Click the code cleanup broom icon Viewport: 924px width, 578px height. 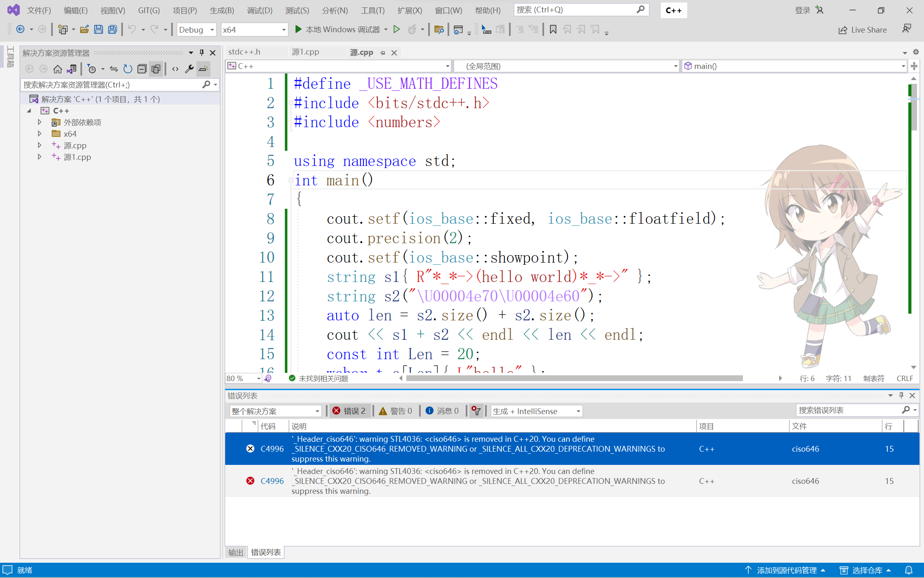click(268, 378)
